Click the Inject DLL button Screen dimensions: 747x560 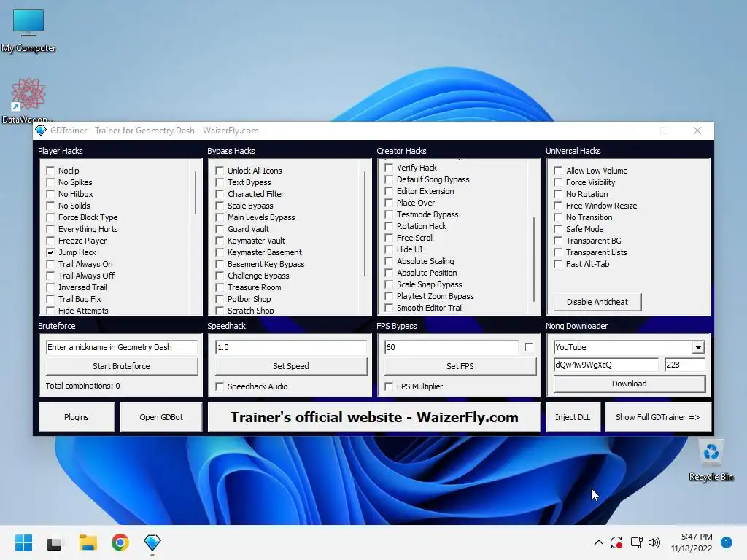(x=573, y=417)
